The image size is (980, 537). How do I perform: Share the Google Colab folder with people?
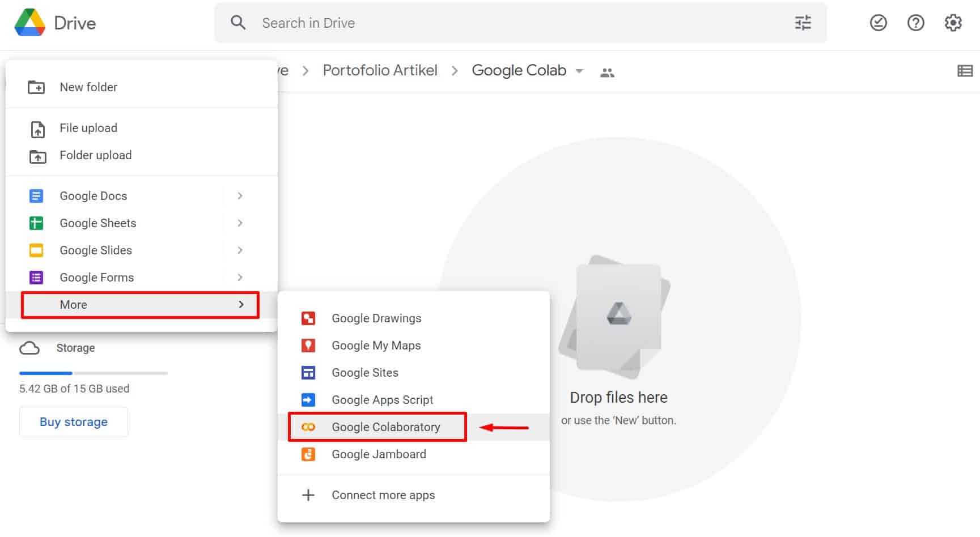607,71
